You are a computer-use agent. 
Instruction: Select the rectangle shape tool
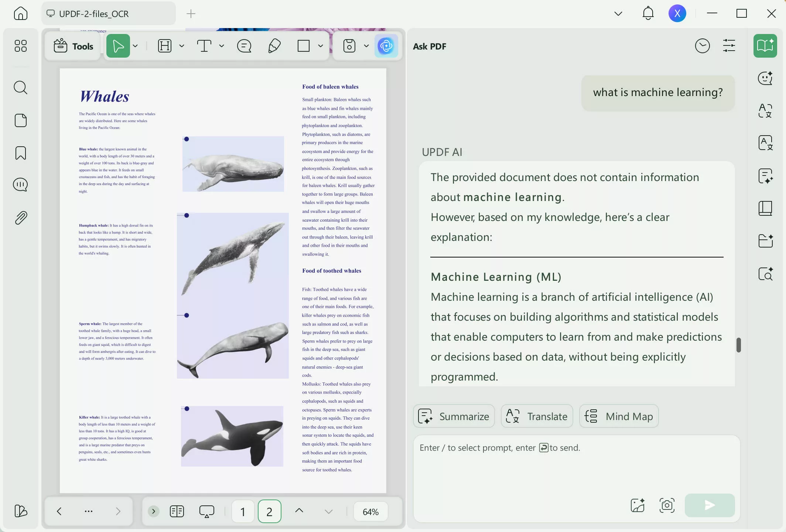(x=303, y=46)
